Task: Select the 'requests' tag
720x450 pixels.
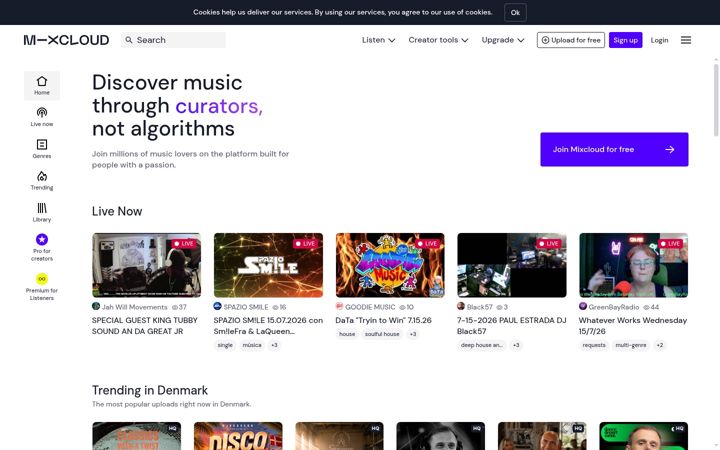Action: pos(594,345)
